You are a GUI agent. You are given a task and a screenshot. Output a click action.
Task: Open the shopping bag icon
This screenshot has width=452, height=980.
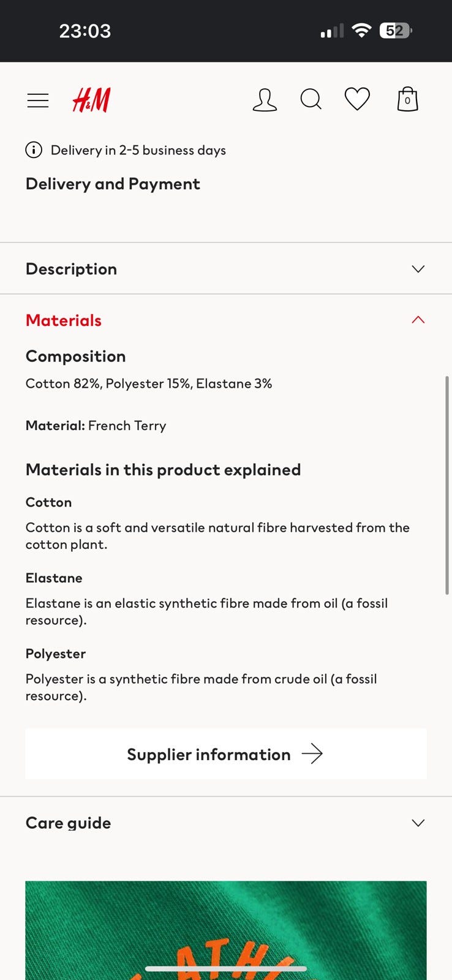pyautogui.click(x=407, y=99)
